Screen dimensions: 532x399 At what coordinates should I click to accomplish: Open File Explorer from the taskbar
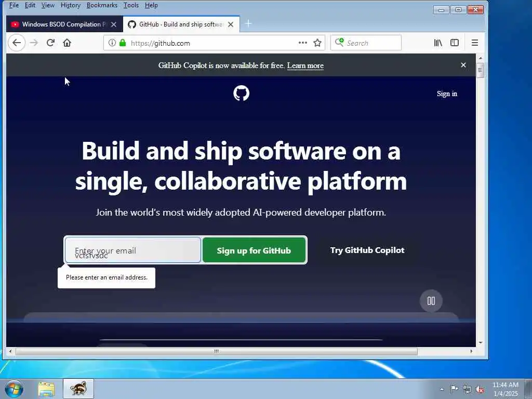point(46,389)
